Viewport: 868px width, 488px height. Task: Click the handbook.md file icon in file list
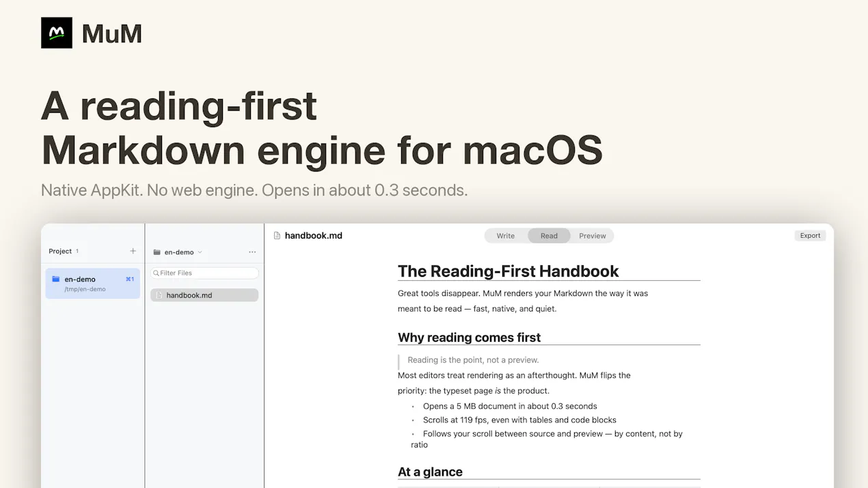pyautogui.click(x=159, y=295)
